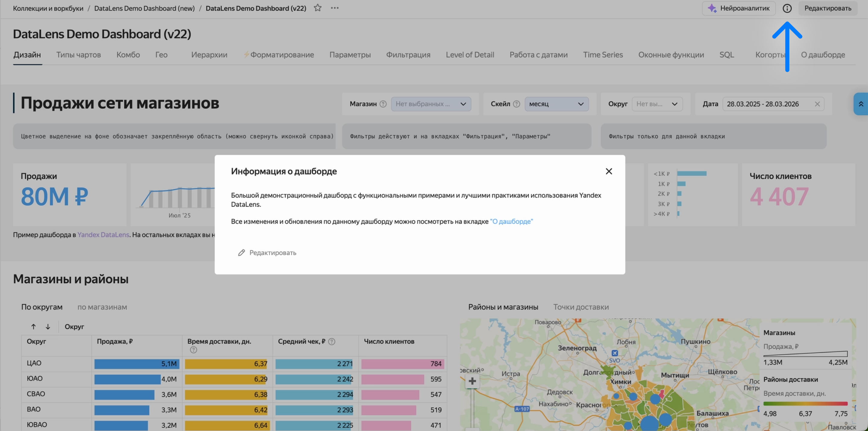Select the ВАО row in the table
This screenshot has width=868, height=431.
coord(234,410)
